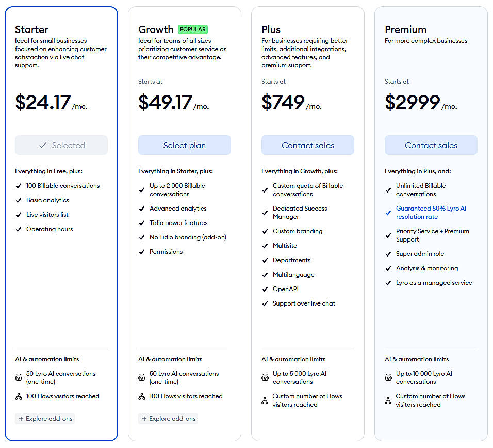
Task: Click the Flows icon in the Plus plan
Action: click(265, 401)
